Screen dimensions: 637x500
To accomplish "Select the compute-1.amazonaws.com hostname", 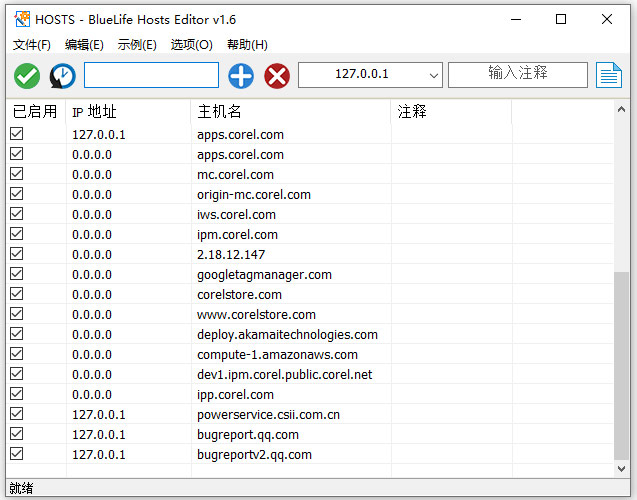I will [277, 355].
